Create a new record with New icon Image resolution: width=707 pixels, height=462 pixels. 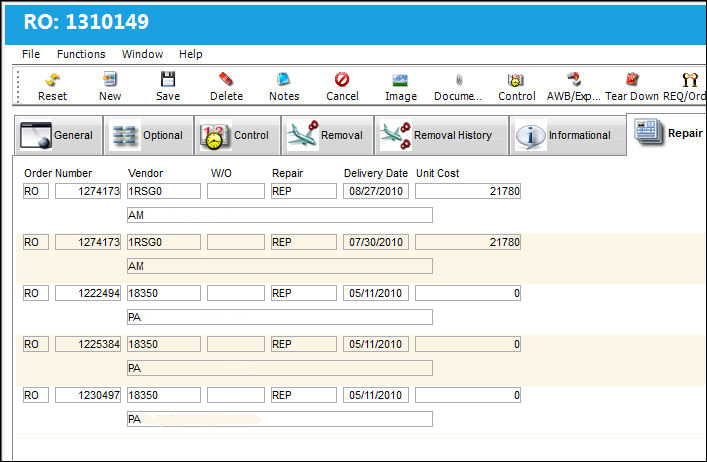tap(110, 79)
